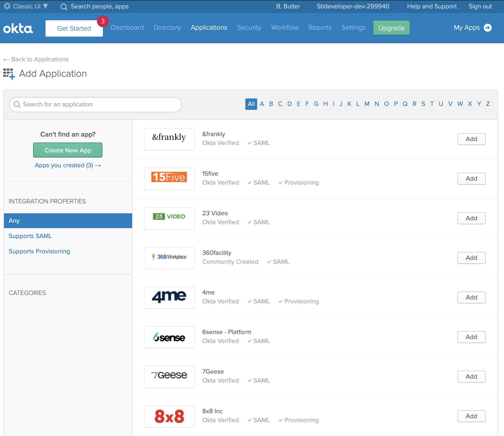
Task: Click the My Apps arrow icon
Action: tap(488, 28)
